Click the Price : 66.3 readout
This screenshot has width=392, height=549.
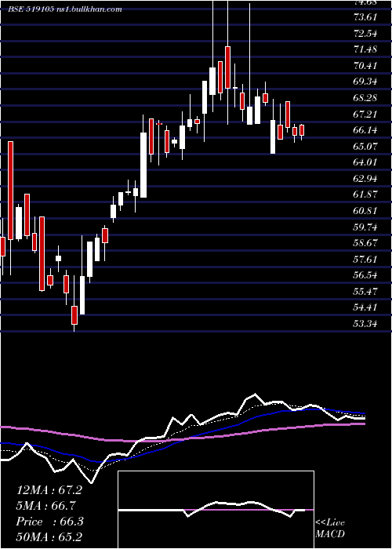click(x=49, y=522)
